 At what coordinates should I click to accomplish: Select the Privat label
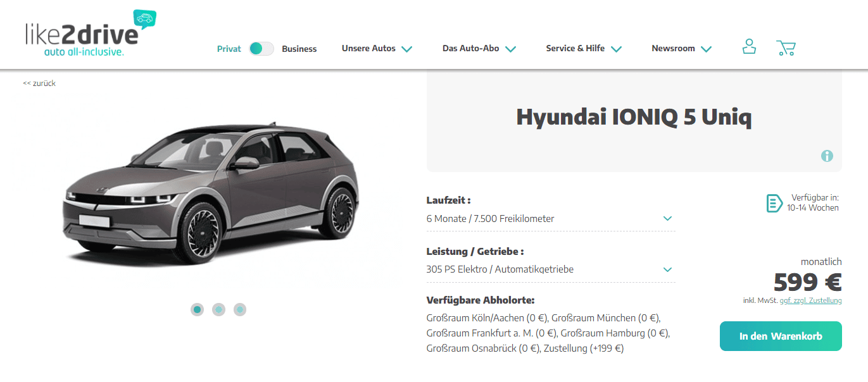[x=229, y=49]
